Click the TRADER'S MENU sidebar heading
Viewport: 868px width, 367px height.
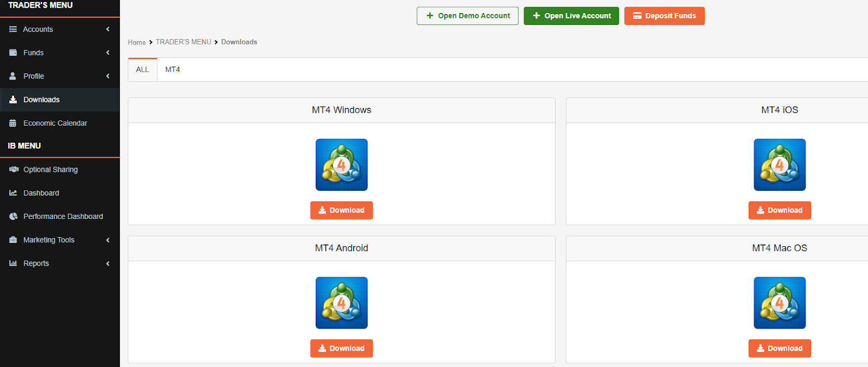point(40,5)
